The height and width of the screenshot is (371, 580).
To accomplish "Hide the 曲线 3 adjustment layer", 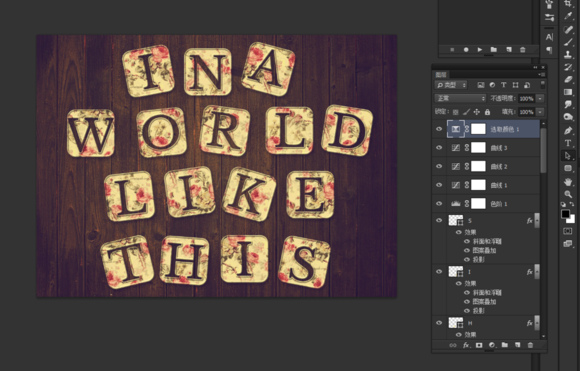I will pos(439,148).
